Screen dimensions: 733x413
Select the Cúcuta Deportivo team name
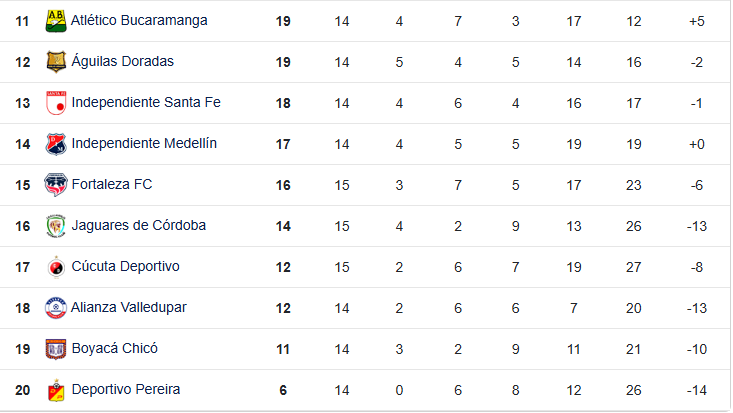[x=125, y=266]
